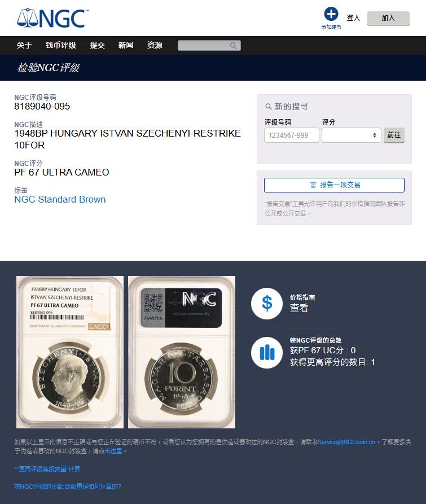Focus the certification number input field
The image size is (426, 504).
click(x=291, y=135)
